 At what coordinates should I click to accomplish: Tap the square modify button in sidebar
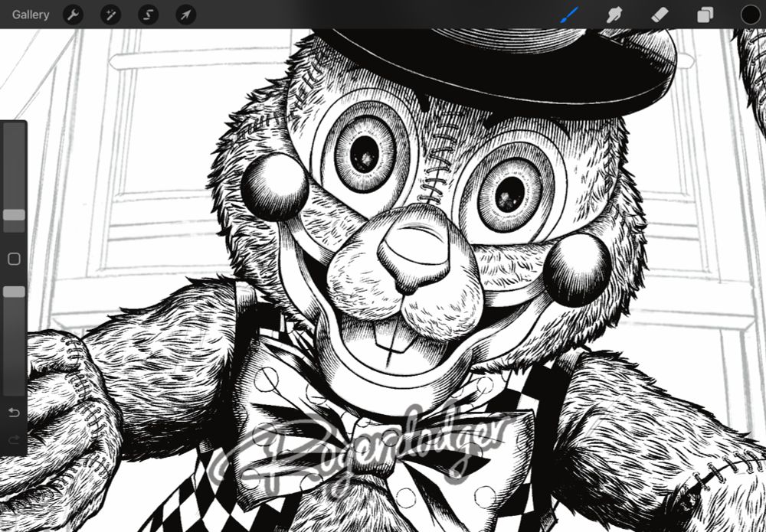coord(14,259)
